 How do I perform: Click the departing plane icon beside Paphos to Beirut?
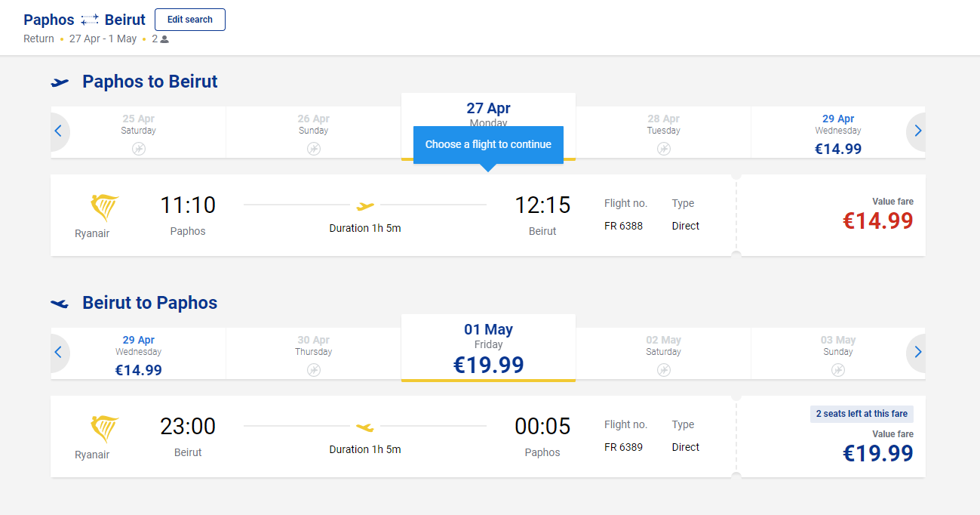[60, 82]
